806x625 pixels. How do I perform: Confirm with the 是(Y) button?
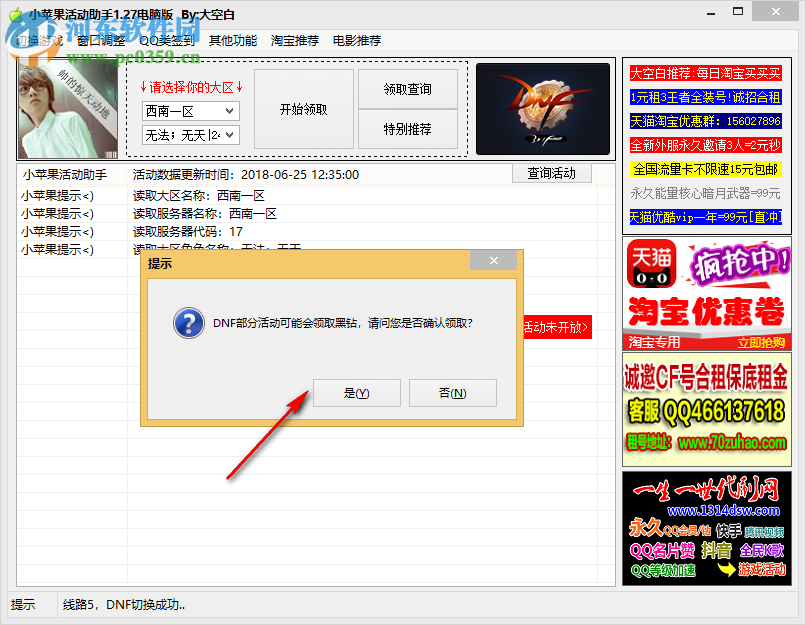[x=357, y=393]
